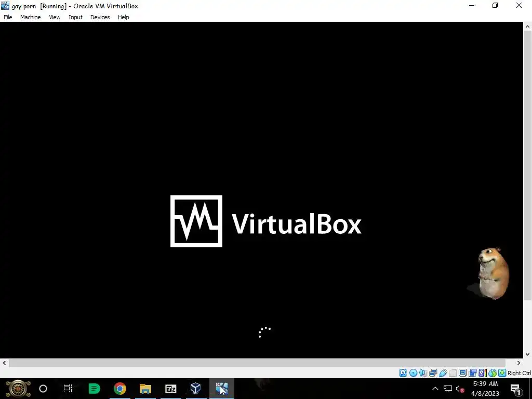Open the View menu

(55, 17)
